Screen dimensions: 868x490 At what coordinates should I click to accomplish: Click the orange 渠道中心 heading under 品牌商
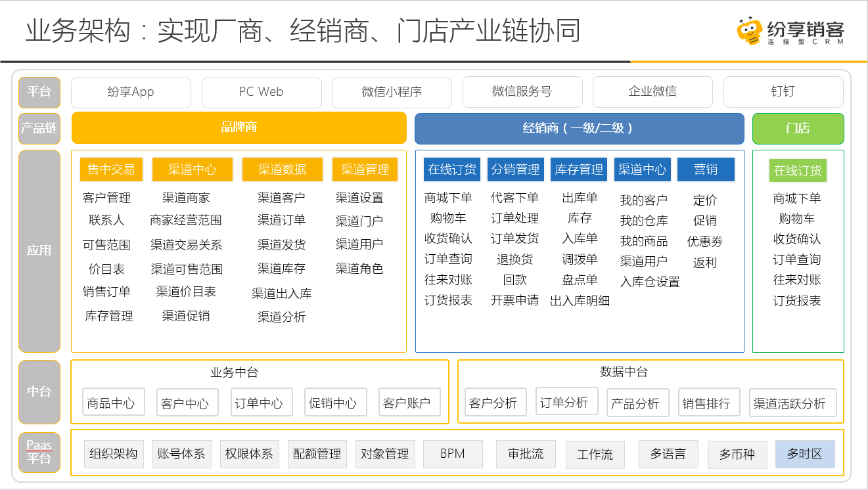(x=193, y=169)
